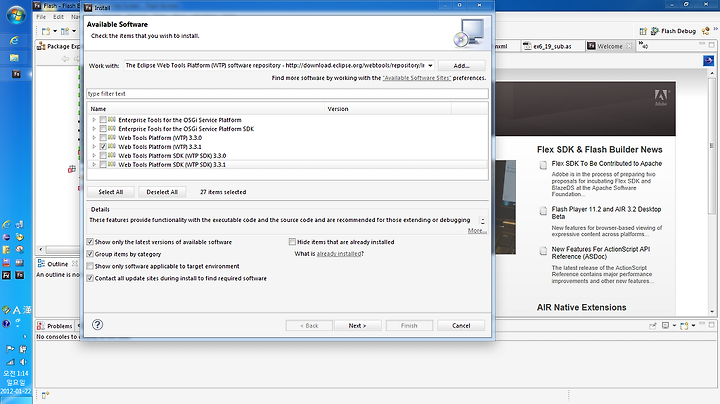Image resolution: width=720 pixels, height=404 pixels.
Task: Click the More... details link
Action: coord(477,230)
